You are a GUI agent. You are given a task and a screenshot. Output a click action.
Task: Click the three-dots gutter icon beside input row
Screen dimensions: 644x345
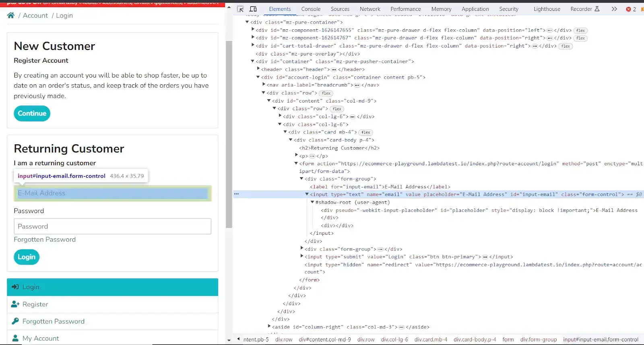coord(236,194)
